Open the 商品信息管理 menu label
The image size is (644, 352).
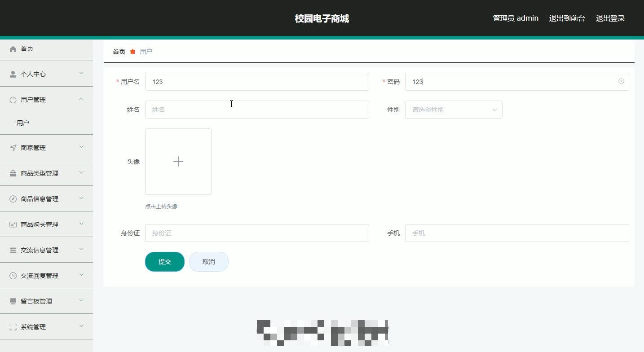click(40, 199)
